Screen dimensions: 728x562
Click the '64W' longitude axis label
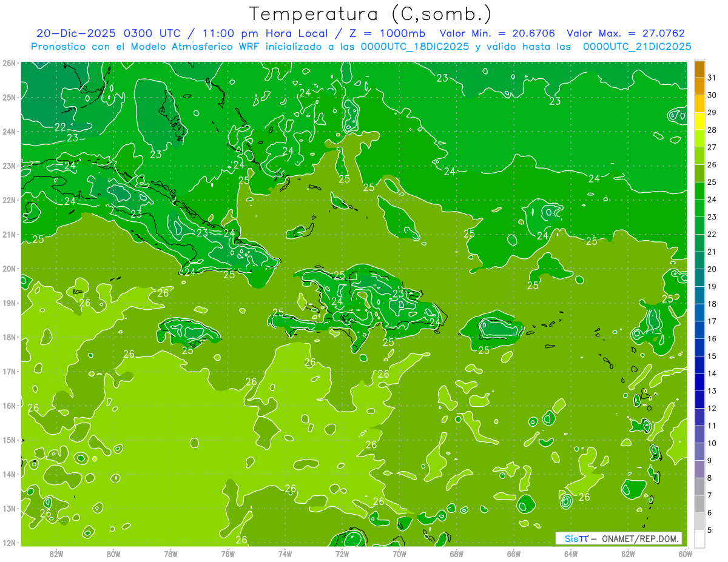[x=571, y=554]
